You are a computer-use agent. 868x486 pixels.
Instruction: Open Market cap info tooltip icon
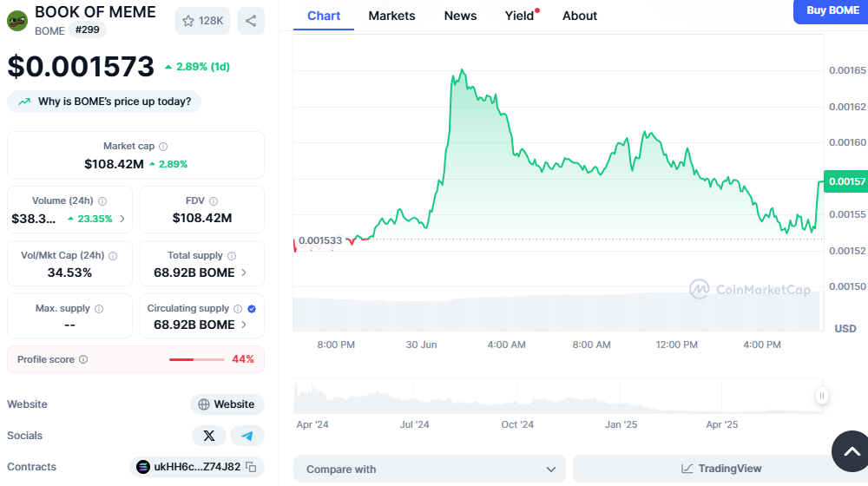point(163,147)
